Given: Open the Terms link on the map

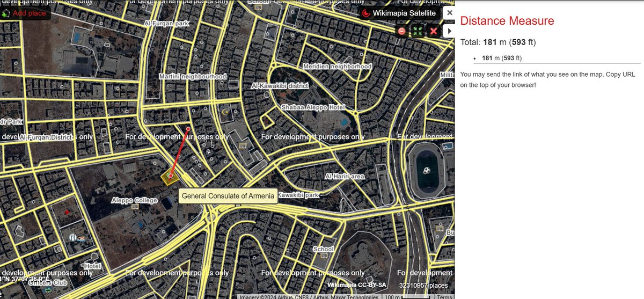Looking at the screenshot, I should [x=444, y=297].
